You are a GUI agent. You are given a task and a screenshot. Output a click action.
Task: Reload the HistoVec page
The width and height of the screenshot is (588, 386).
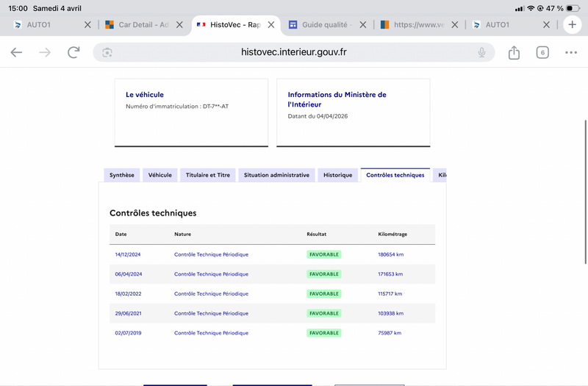pyautogui.click(x=73, y=52)
